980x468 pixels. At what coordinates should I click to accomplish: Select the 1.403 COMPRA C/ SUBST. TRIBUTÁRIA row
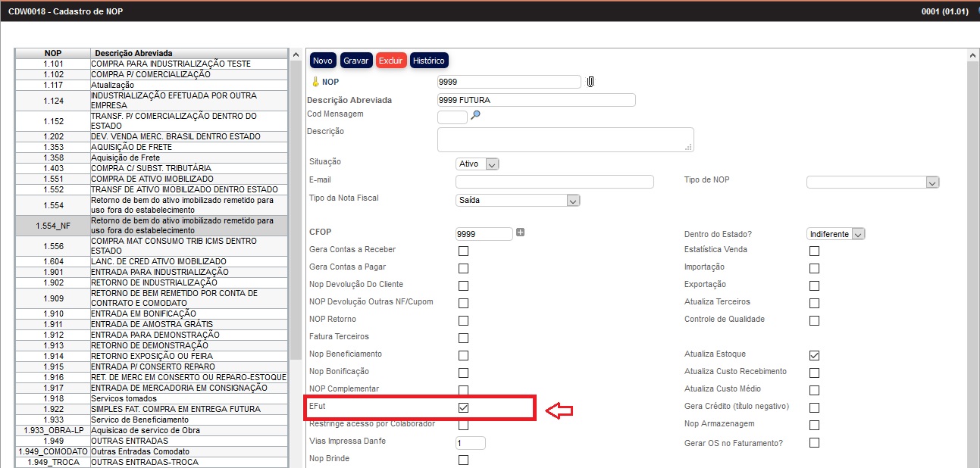click(x=152, y=168)
